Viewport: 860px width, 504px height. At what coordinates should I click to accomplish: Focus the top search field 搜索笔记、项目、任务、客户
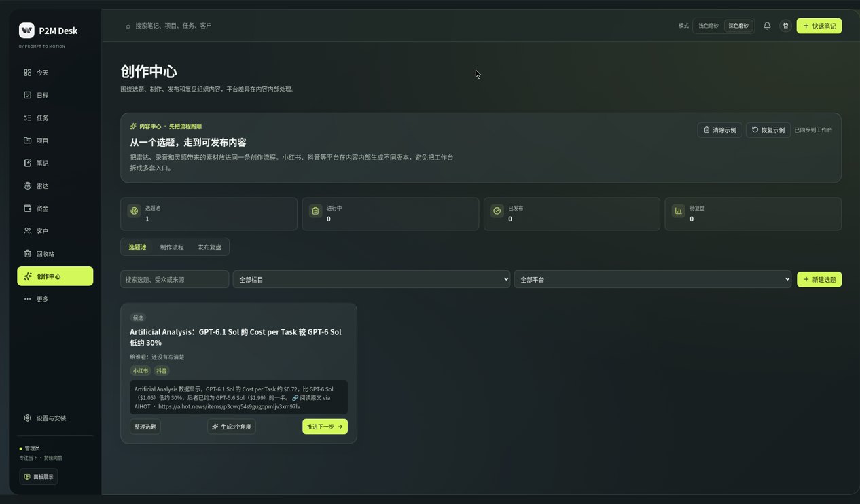[x=173, y=26]
